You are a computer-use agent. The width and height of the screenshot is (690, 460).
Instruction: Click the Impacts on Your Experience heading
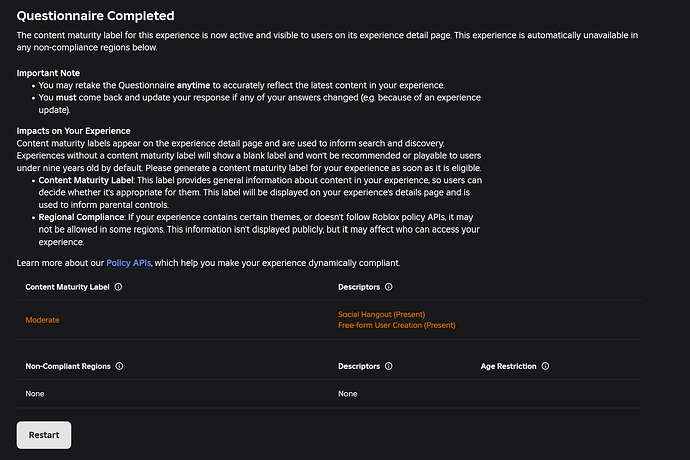click(x=73, y=131)
